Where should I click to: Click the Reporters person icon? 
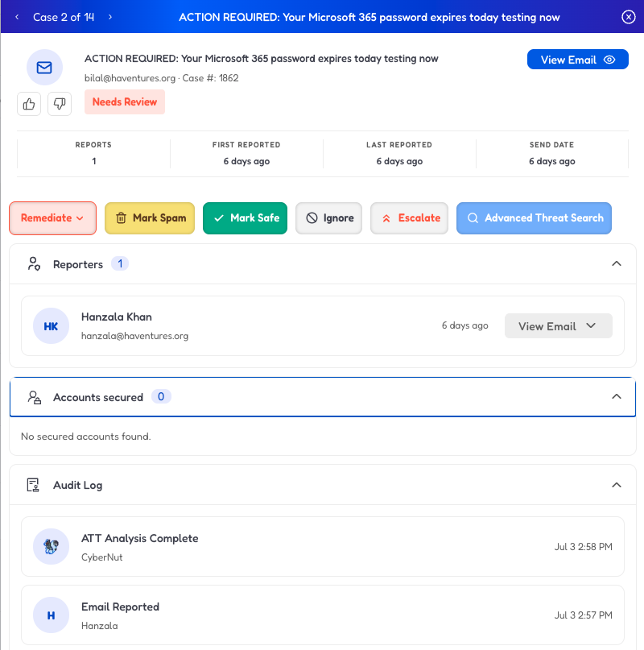click(34, 263)
